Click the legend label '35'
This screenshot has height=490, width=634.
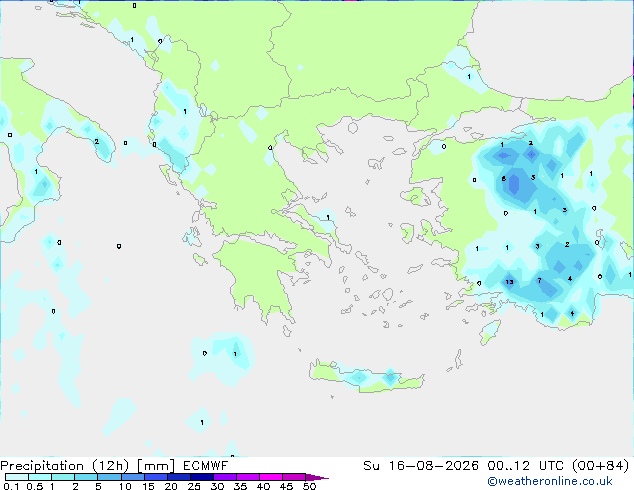(240, 486)
